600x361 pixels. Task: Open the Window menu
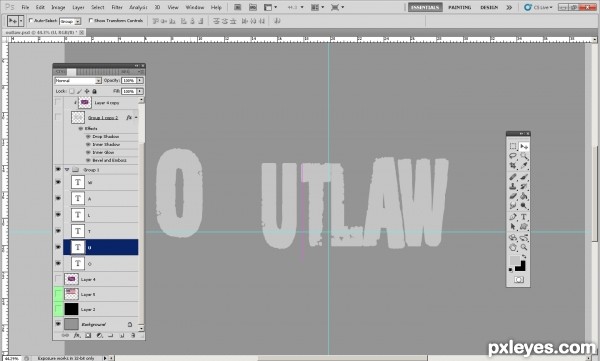coord(195,7)
